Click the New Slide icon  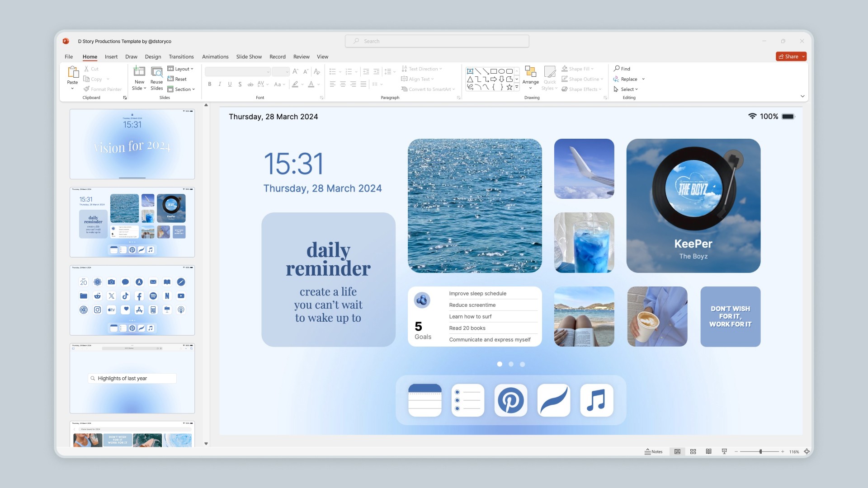pyautogui.click(x=139, y=72)
